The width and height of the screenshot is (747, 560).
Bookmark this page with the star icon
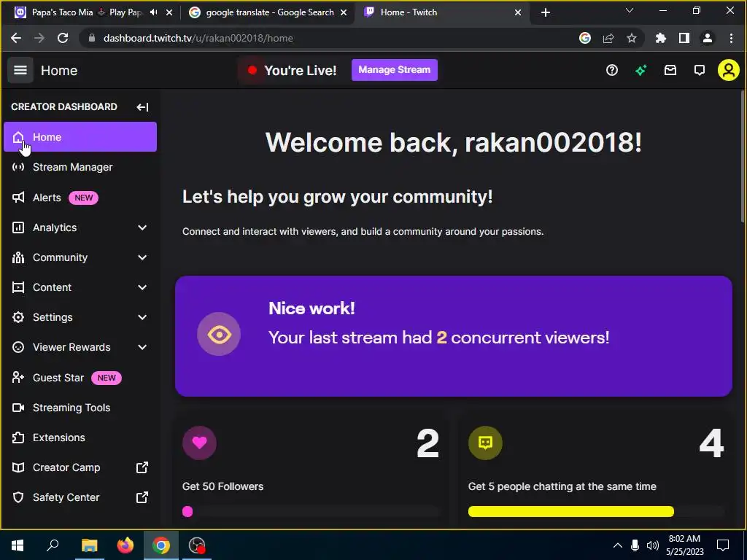pyautogui.click(x=632, y=38)
